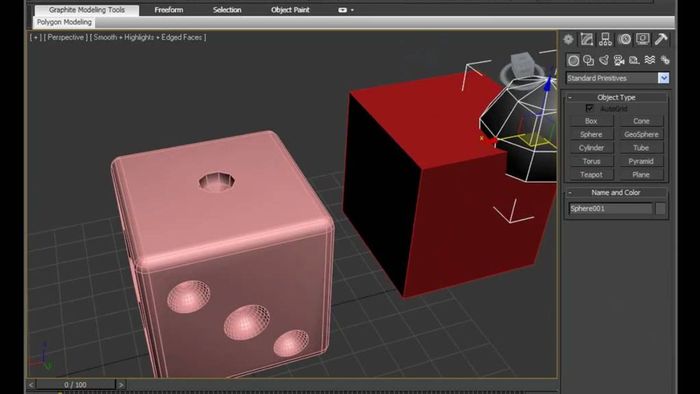Select the Geometry category icon

pos(573,60)
